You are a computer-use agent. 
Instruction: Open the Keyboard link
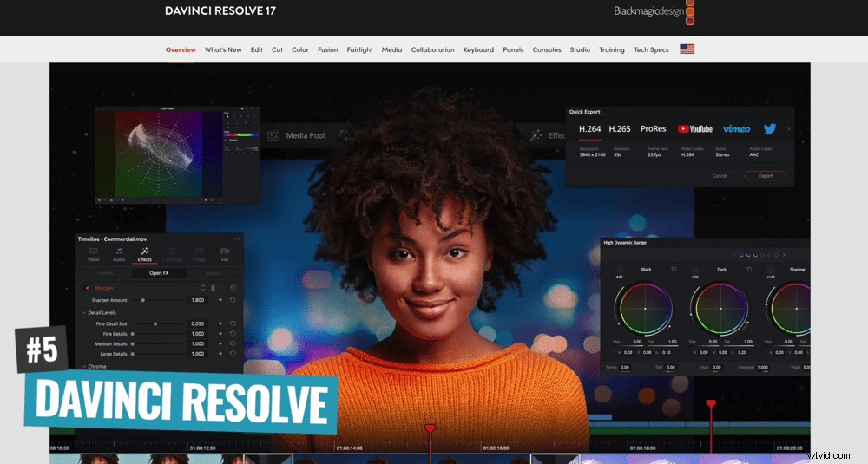coord(478,49)
